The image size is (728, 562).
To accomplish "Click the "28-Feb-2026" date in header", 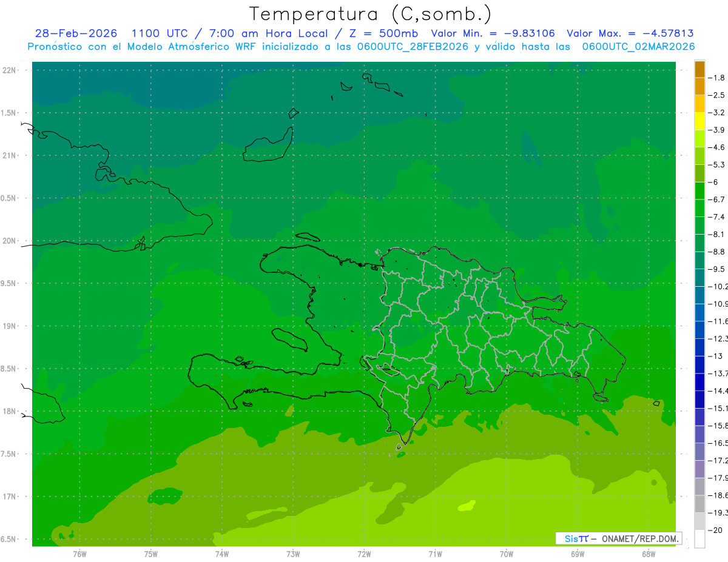I will pyautogui.click(x=76, y=33).
